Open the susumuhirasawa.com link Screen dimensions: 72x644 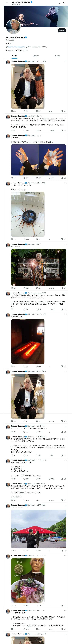point(16,47)
